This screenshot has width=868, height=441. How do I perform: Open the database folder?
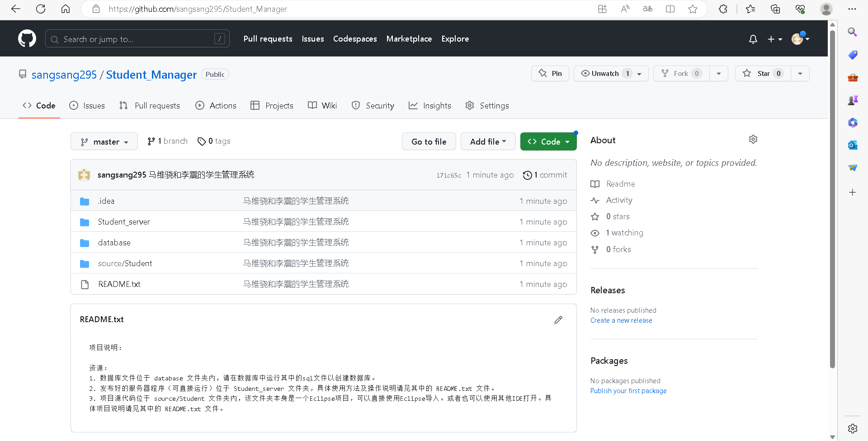point(114,243)
